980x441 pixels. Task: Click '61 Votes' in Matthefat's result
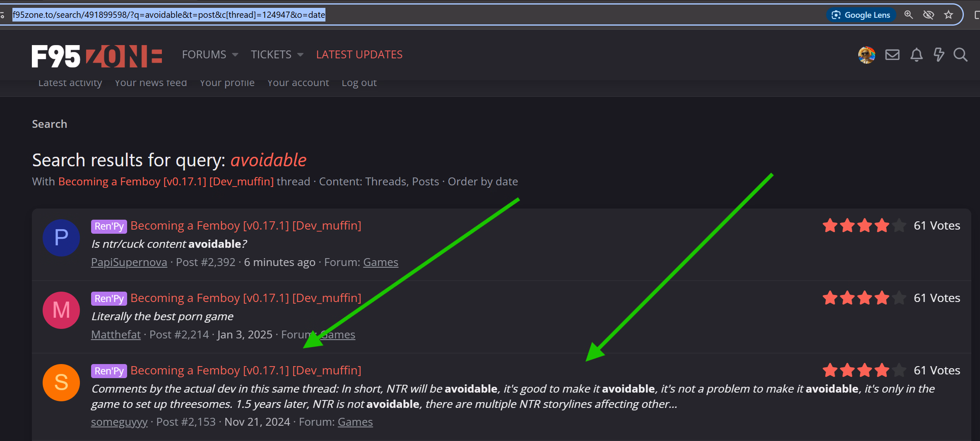click(937, 298)
